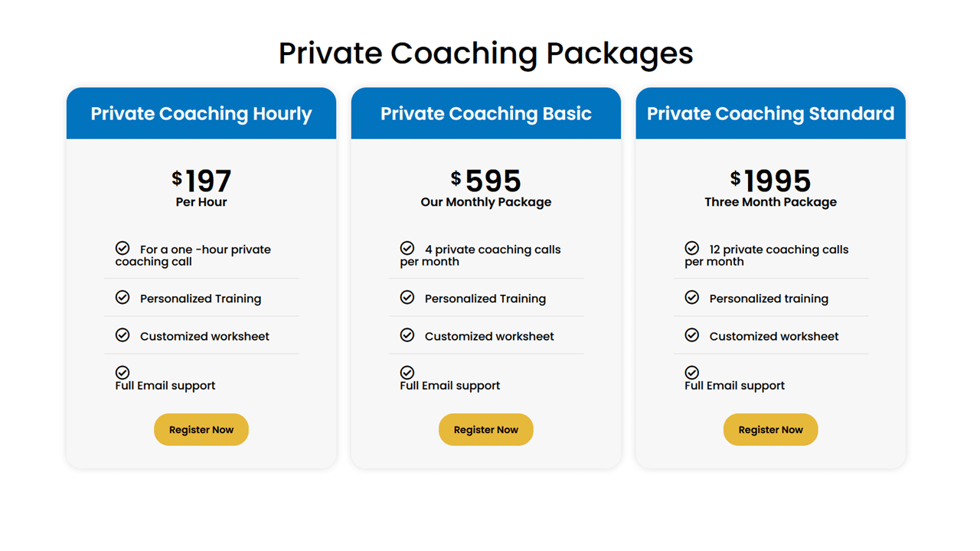
Task: Click checkmark icon next to Hourly Personalized Training
Action: [x=122, y=297]
